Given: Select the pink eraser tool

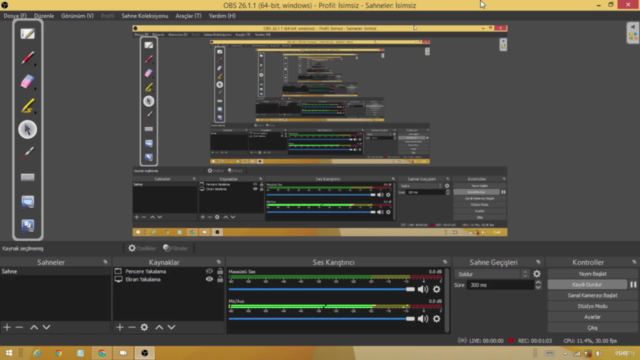Looking at the screenshot, I should pyautogui.click(x=27, y=82).
